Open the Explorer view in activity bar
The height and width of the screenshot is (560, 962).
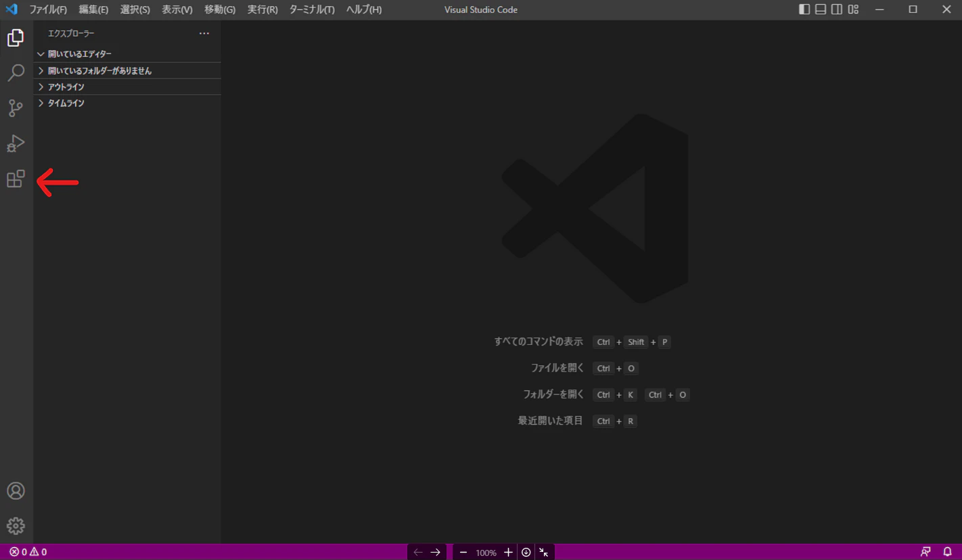tap(16, 38)
